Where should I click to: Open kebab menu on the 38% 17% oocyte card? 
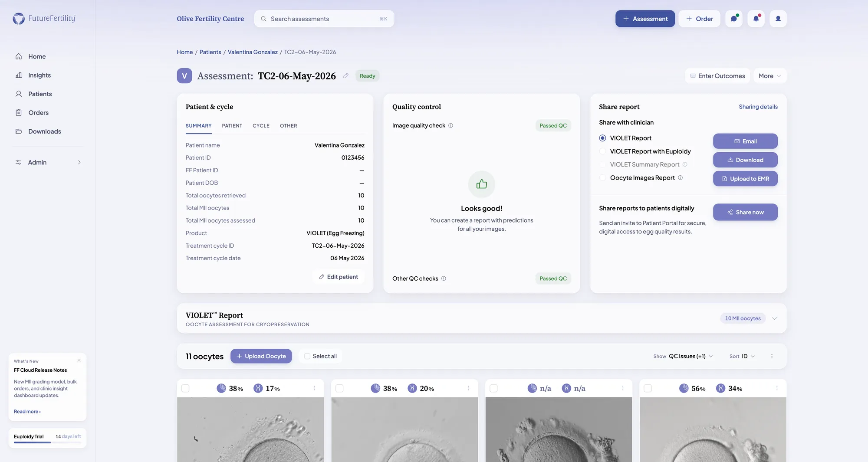314,388
